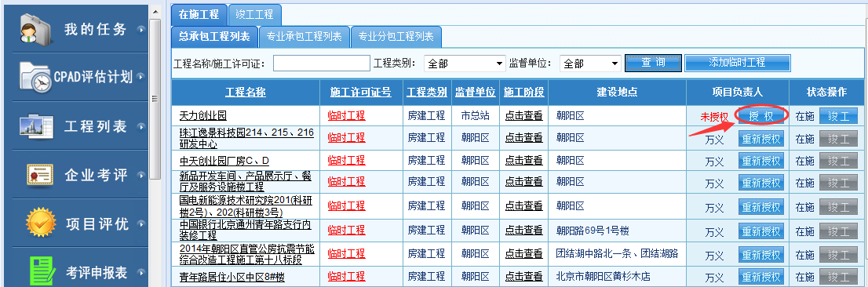Click the 团结湖中路北一条、团结湖路 cell

617,254
